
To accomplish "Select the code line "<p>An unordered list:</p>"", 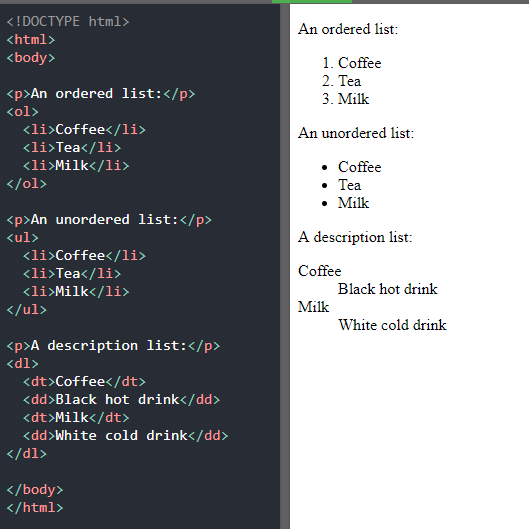I will [x=109, y=220].
